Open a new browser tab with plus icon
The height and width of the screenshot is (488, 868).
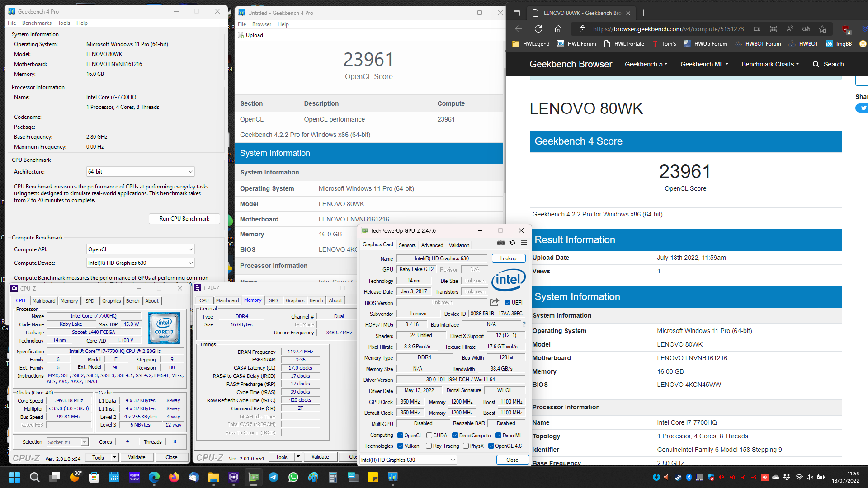click(x=644, y=13)
